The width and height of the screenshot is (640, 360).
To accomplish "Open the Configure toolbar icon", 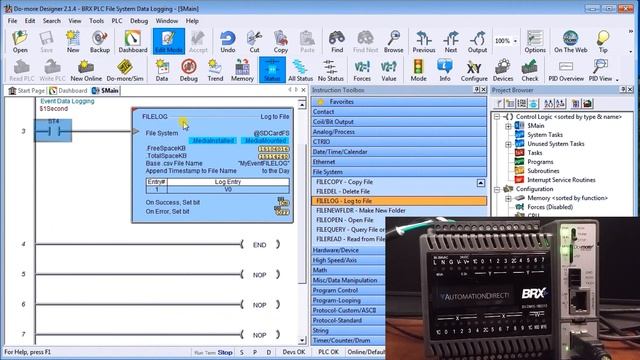I will tap(474, 70).
